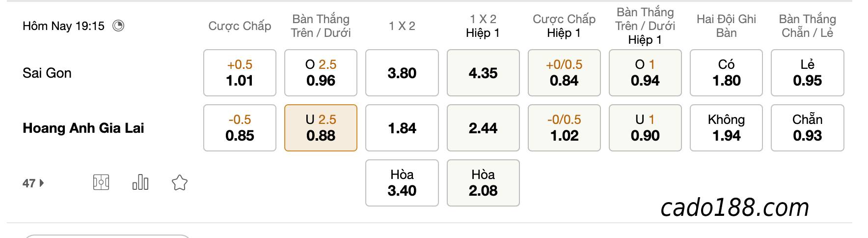Viewport: 868px width, 238px height.
Task: Select odd goals Lẻ at 0.95
Action: (808, 73)
